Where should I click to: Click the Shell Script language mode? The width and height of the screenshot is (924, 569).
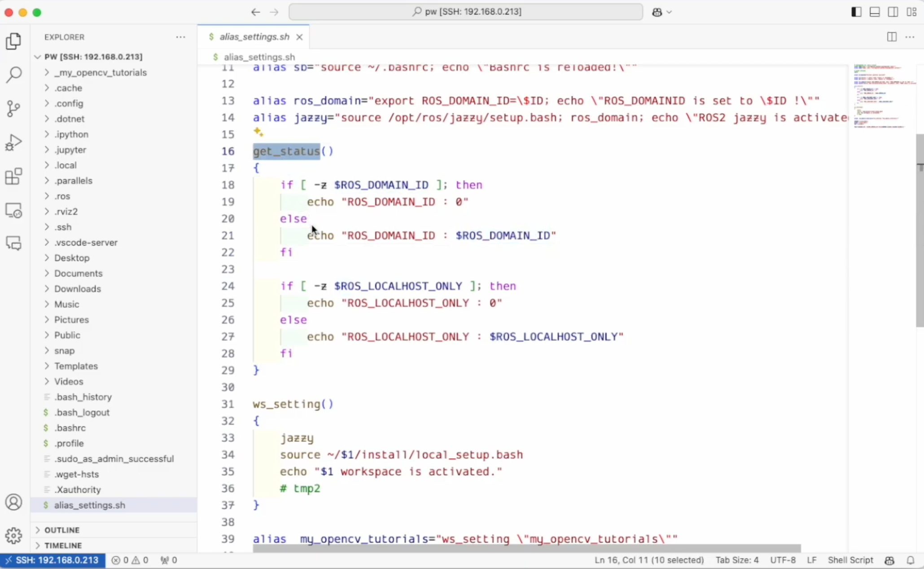coord(850,560)
